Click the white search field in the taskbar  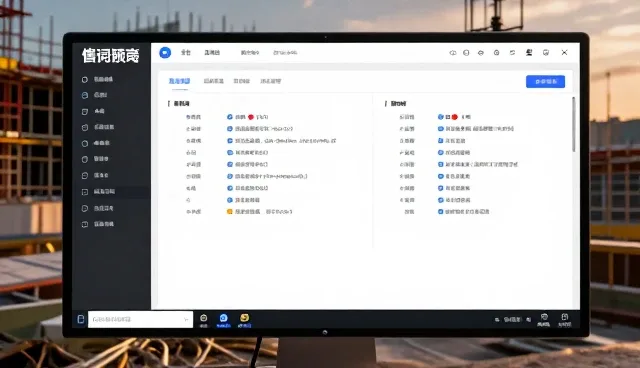coord(140,319)
